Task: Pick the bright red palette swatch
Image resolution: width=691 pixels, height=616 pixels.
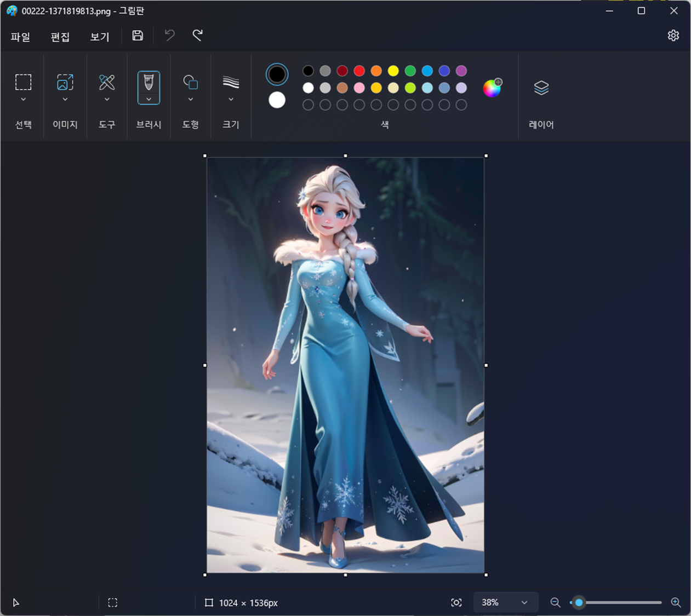Action: click(359, 71)
